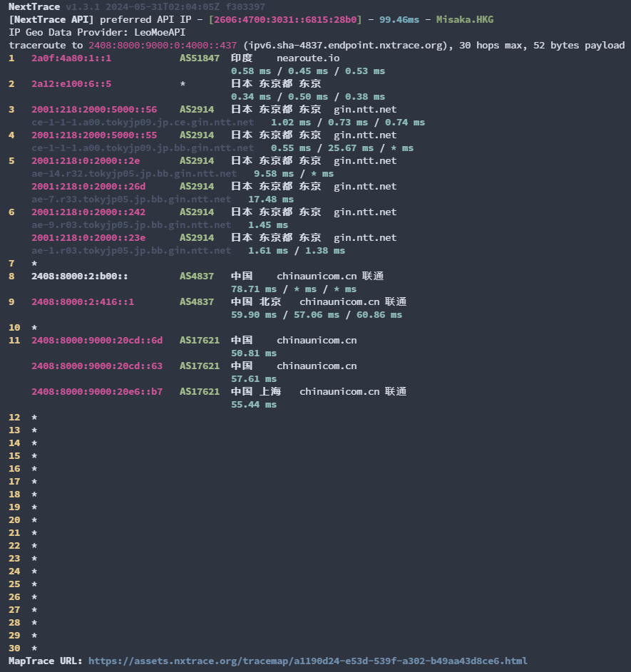This screenshot has height=672, width=631.
Task: Click hostname ae-9.r03.tokyjp05.jp.bb.gin.ntt.net
Action: coord(131,225)
